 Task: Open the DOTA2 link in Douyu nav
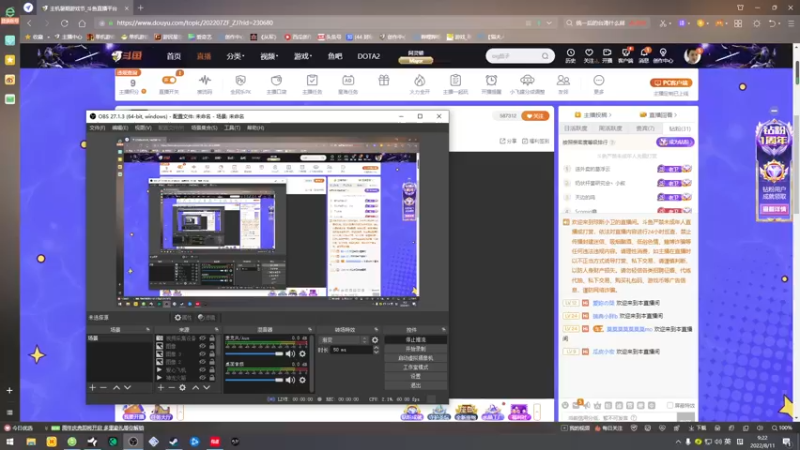(368, 56)
